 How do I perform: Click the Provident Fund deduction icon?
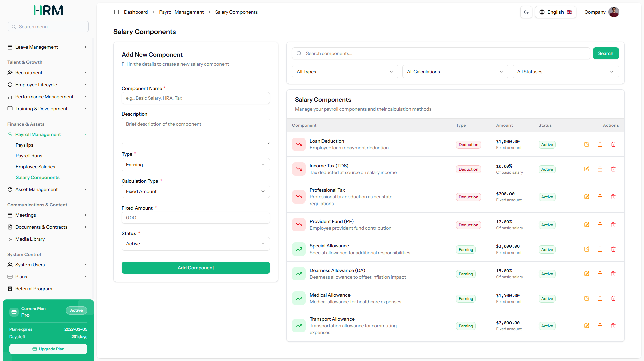point(299,225)
